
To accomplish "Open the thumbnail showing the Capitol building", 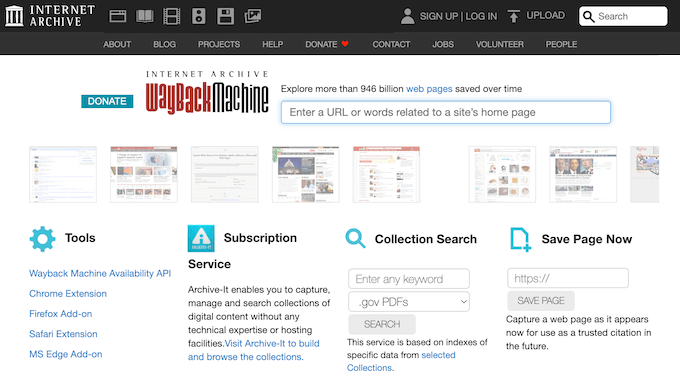I will click(306, 174).
